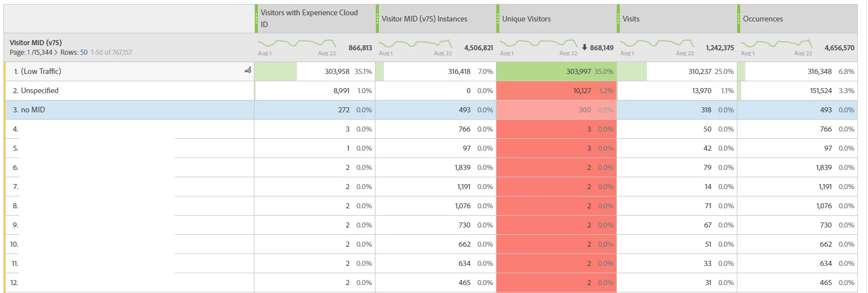The height and width of the screenshot is (293, 868).
Task: Click cell 303,958 in Low Traffic row
Action: pos(315,72)
